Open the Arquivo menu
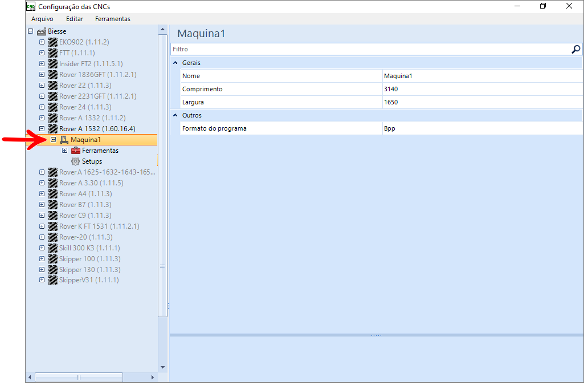The width and height of the screenshot is (588, 385). click(42, 19)
